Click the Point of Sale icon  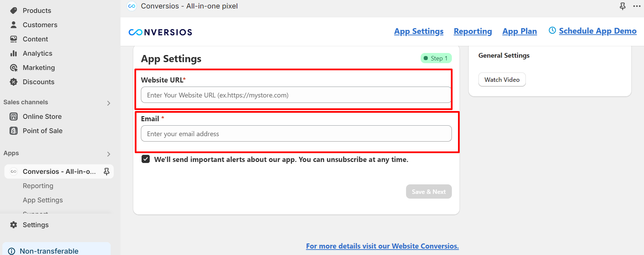(x=14, y=131)
